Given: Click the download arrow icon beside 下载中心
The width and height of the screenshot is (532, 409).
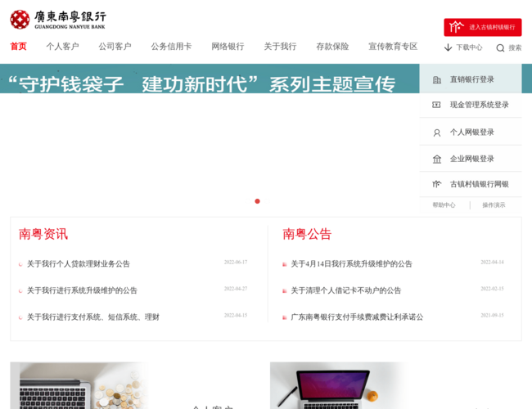Looking at the screenshot, I should [x=448, y=47].
